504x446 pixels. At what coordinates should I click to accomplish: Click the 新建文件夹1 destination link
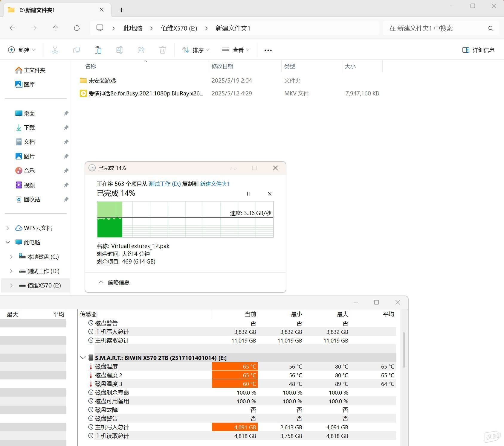tap(215, 184)
